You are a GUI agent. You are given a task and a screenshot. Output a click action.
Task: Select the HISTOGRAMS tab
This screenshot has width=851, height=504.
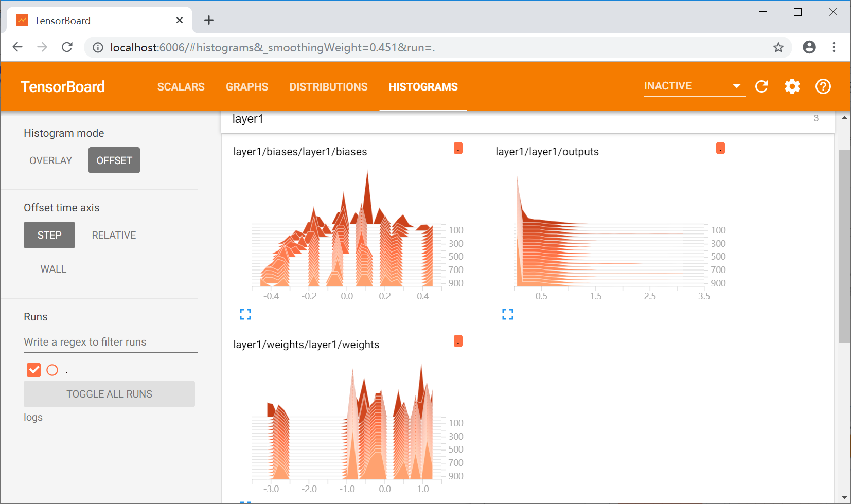(423, 87)
